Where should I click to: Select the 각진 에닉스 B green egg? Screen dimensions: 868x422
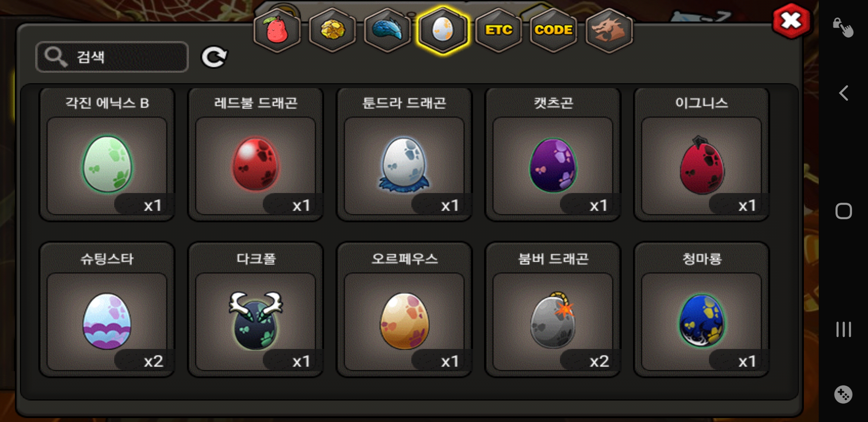[107, 155]
